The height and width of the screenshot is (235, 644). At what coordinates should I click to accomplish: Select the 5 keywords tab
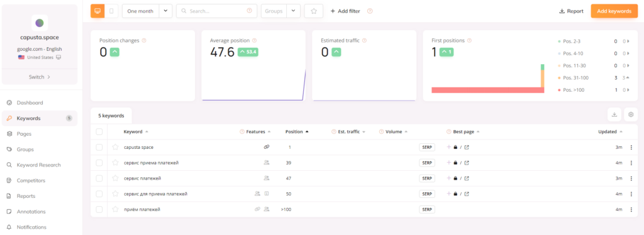coord(111,116)
